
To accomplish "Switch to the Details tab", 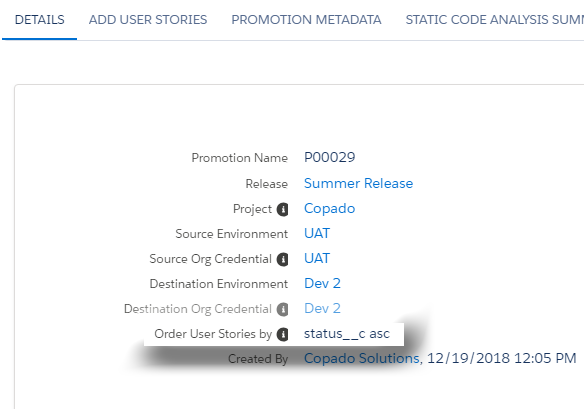I will coord(39,20).
